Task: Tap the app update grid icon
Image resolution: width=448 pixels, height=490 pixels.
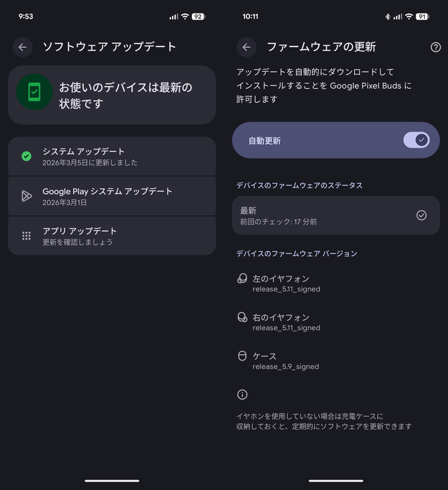Action: point(26,235)
